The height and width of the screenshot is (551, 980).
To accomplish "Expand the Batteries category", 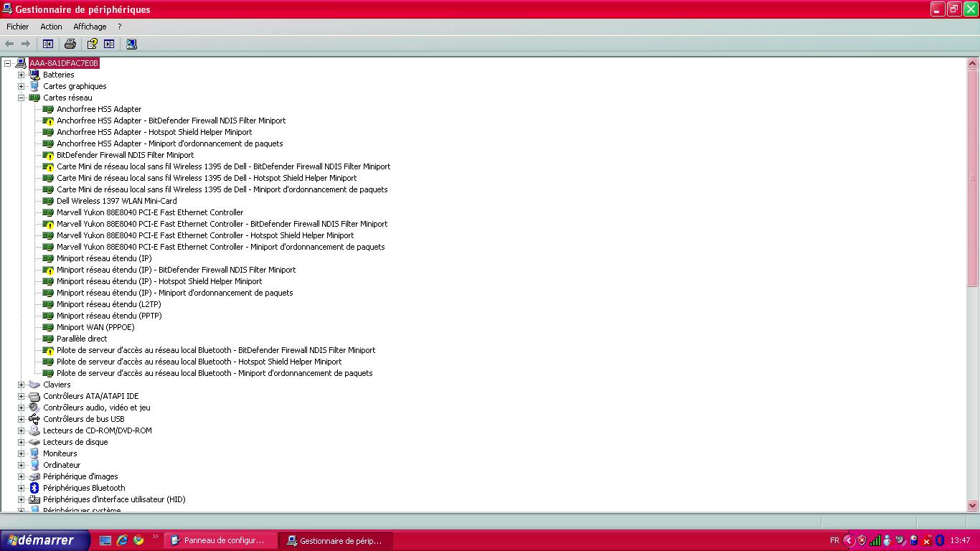I will click(21, 75).
